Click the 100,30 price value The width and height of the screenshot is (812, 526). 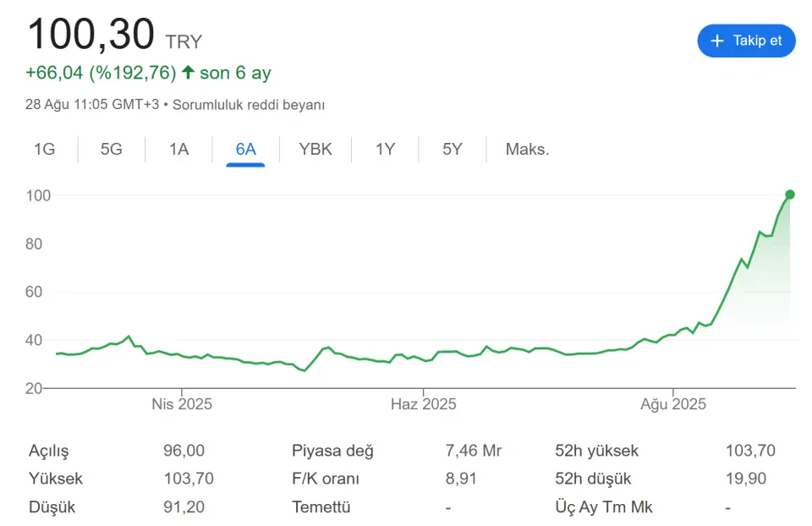pos(91,34)
